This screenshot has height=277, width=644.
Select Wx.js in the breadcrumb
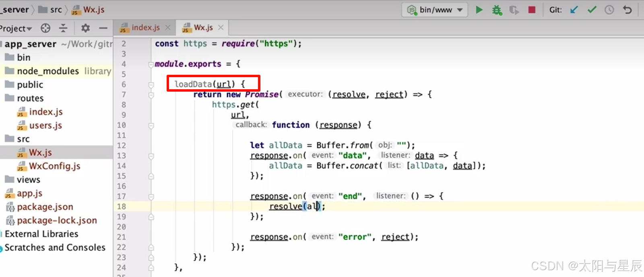pyautogui.click(x=88, y=10)
